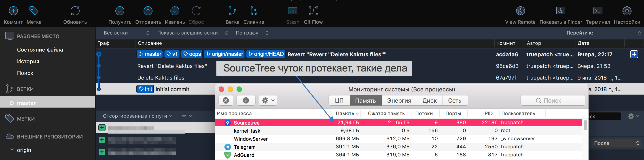The image size is (644, 160).
Task: Click the process info button
Action: click(246, 100)
